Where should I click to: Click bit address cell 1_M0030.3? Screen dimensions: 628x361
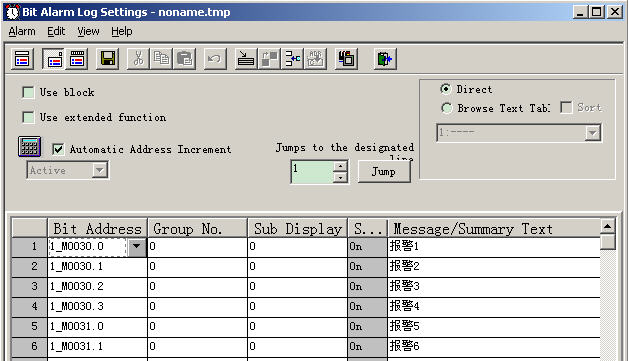[x=97, y=307]
